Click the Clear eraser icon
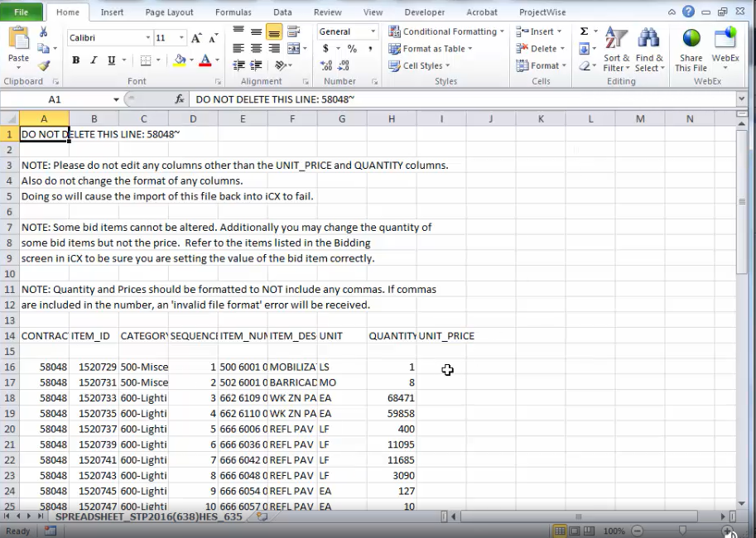The height and width of the screenshot is (538, 756). (584, 65)
